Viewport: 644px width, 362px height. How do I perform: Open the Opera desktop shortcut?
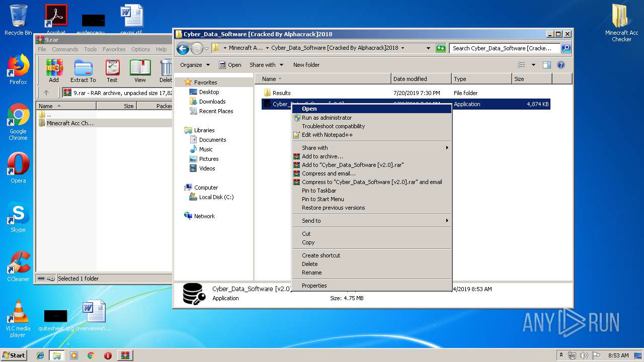(x=18, y=168)
